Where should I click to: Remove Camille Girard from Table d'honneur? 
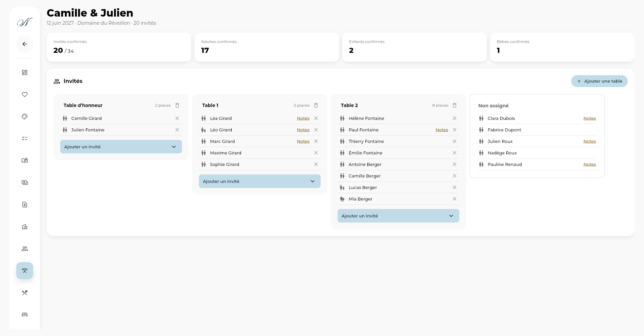(177, 118)
